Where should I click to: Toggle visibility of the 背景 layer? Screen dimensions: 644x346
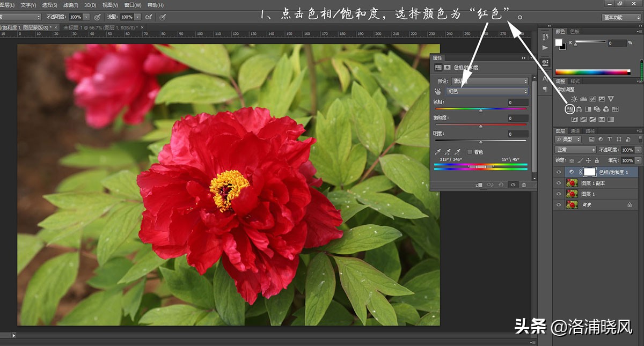(559, 205)
